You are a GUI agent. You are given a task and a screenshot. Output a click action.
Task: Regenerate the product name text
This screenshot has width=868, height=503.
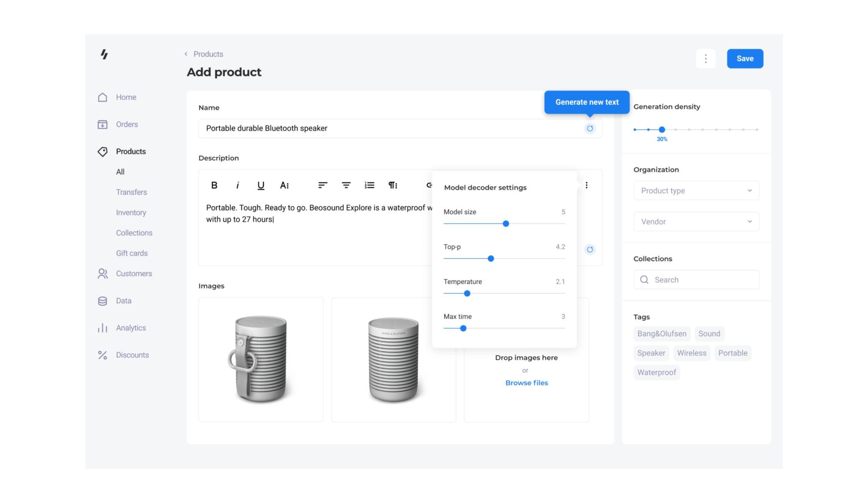590,128
